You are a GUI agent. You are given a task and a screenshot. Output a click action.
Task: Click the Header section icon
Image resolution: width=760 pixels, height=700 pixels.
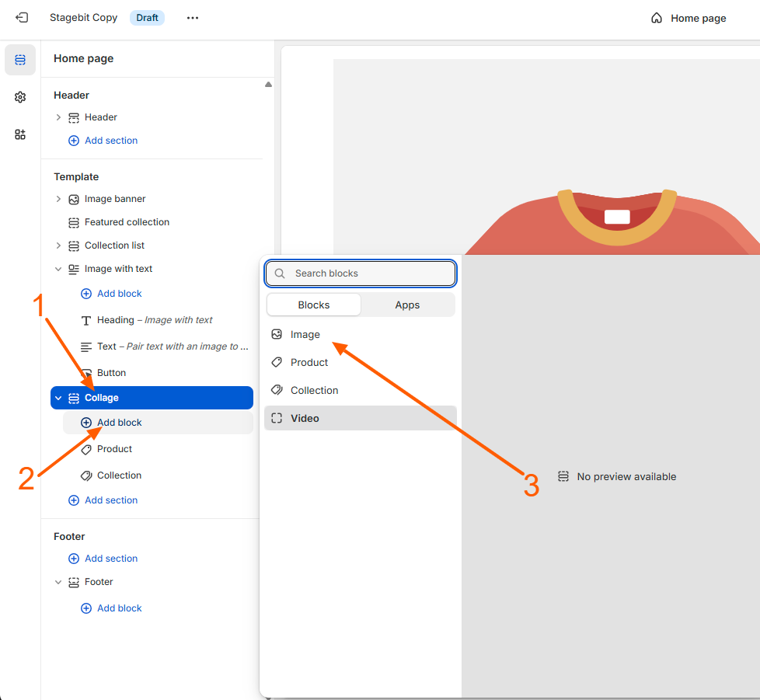[74, 118]
